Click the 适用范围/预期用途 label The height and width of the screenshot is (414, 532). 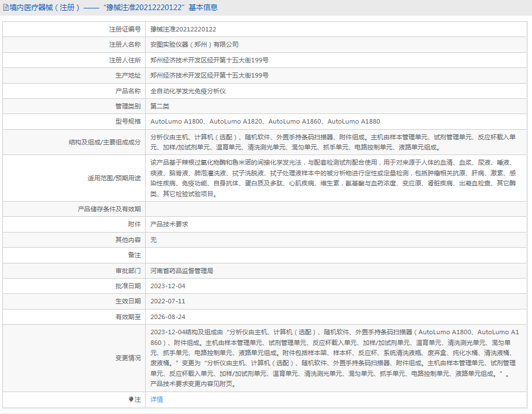(x=114, y=178)
